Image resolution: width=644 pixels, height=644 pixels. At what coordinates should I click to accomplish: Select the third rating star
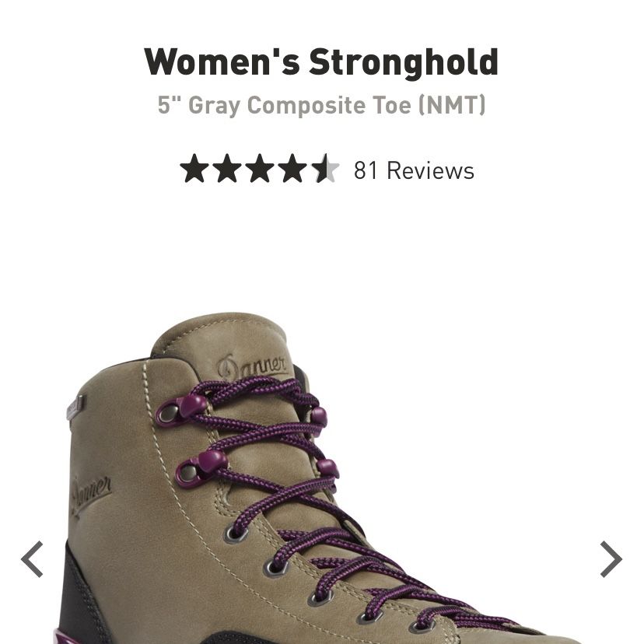point(260,169)
